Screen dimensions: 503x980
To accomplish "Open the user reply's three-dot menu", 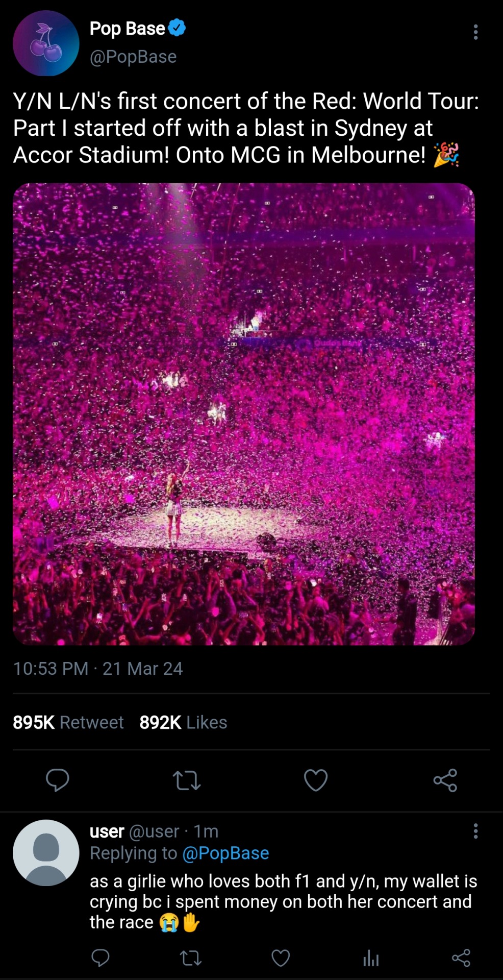I will click(475, 831).
